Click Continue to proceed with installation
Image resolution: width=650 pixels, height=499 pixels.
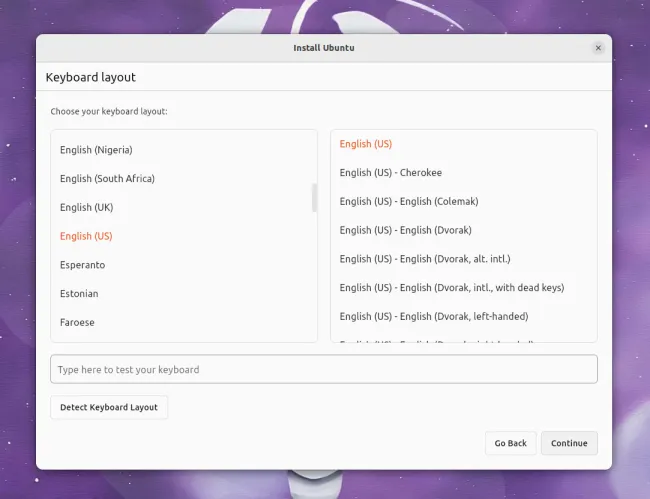coord(569,443)
